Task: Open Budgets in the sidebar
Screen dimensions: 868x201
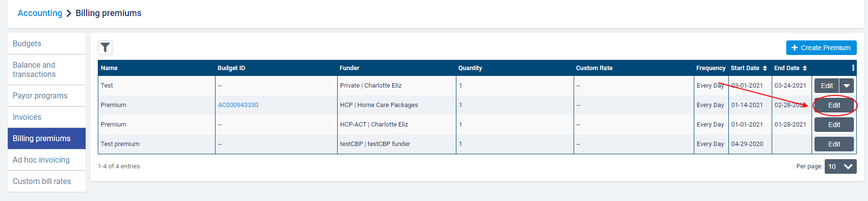Action: tap(27, 43)
